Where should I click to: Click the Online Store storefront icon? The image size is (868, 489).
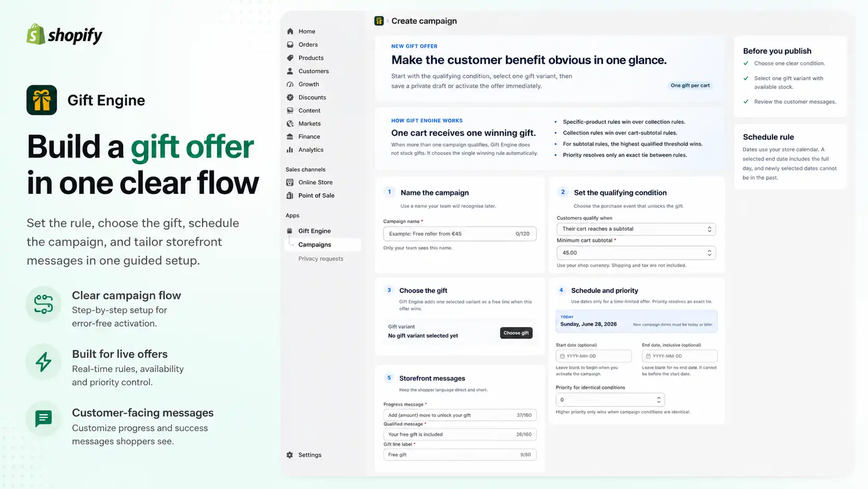coord(290,182)
